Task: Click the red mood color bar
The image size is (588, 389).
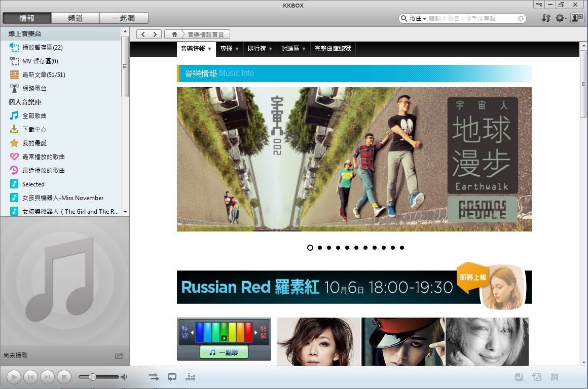Action: pos(248,332)
